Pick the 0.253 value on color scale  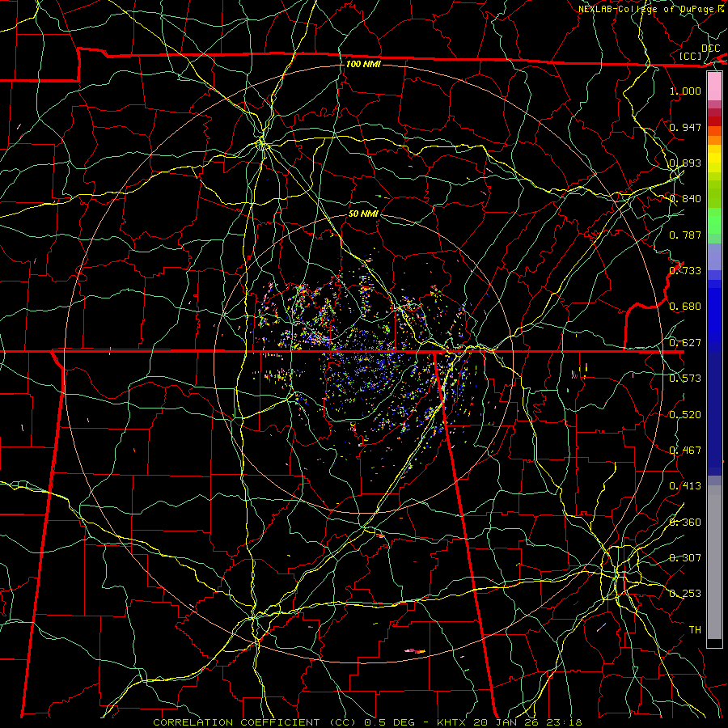(x=685, y=594)
